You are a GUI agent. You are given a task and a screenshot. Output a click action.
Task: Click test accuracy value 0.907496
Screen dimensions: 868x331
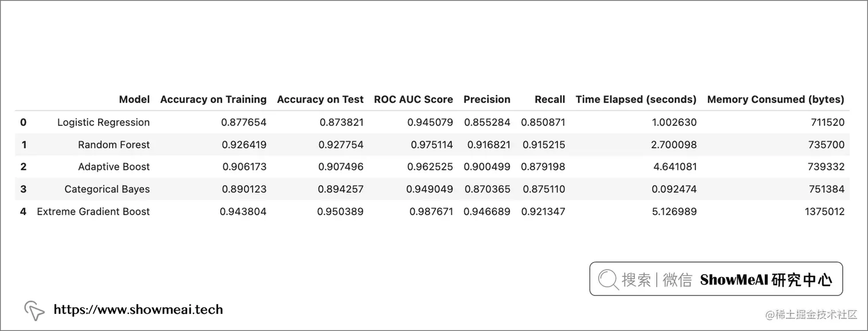pyautogui.click(x=341, y=167)
